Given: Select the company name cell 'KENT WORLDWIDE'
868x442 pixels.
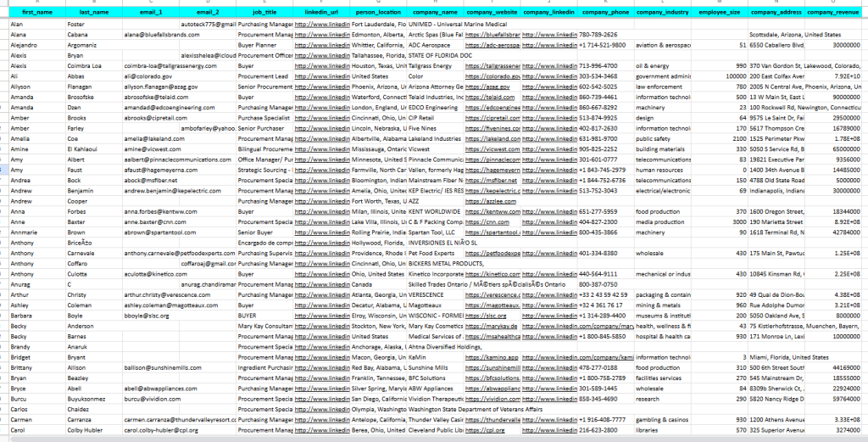Looking at the screenshot, I should 435,211.
